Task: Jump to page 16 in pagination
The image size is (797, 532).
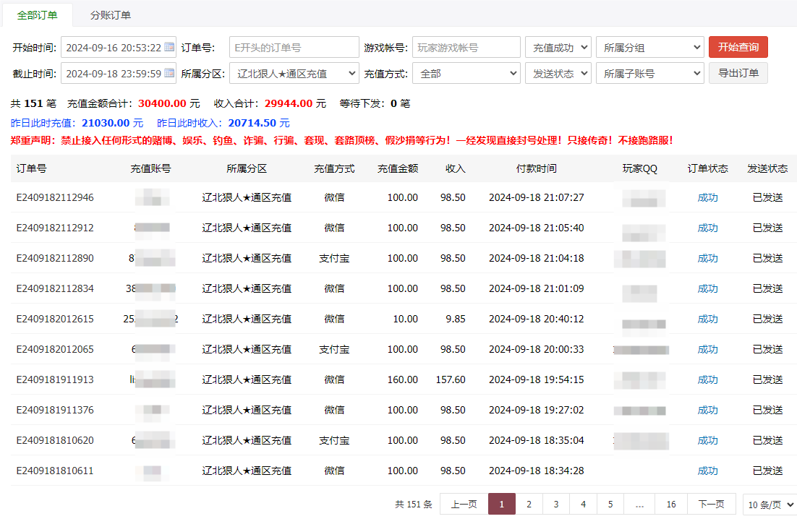Action: tap(671, 504)
